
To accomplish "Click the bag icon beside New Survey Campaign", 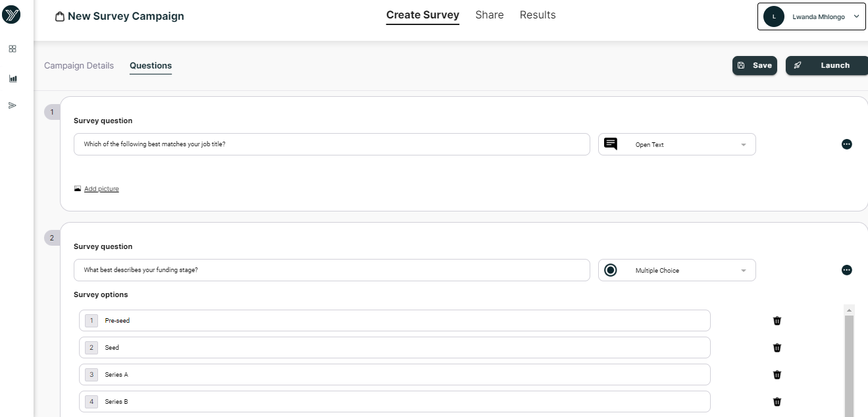I will pyautogui.click(x=60, y=16).
